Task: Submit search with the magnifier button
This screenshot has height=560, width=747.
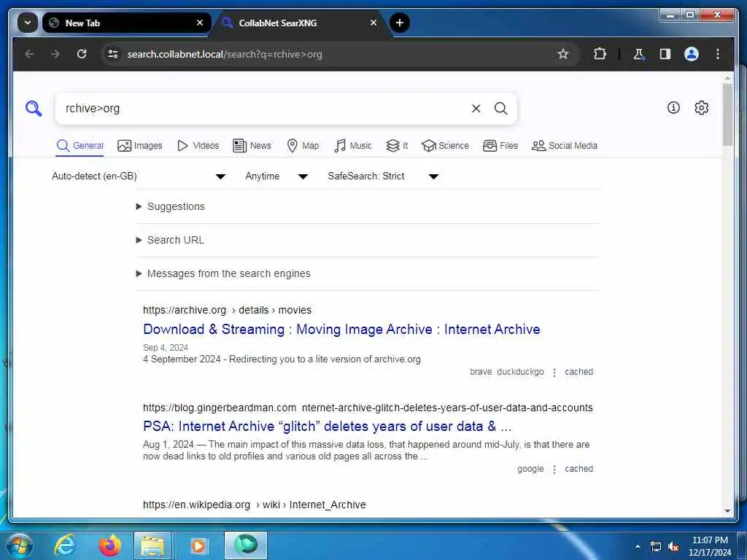Action: (x=500, y=109)
